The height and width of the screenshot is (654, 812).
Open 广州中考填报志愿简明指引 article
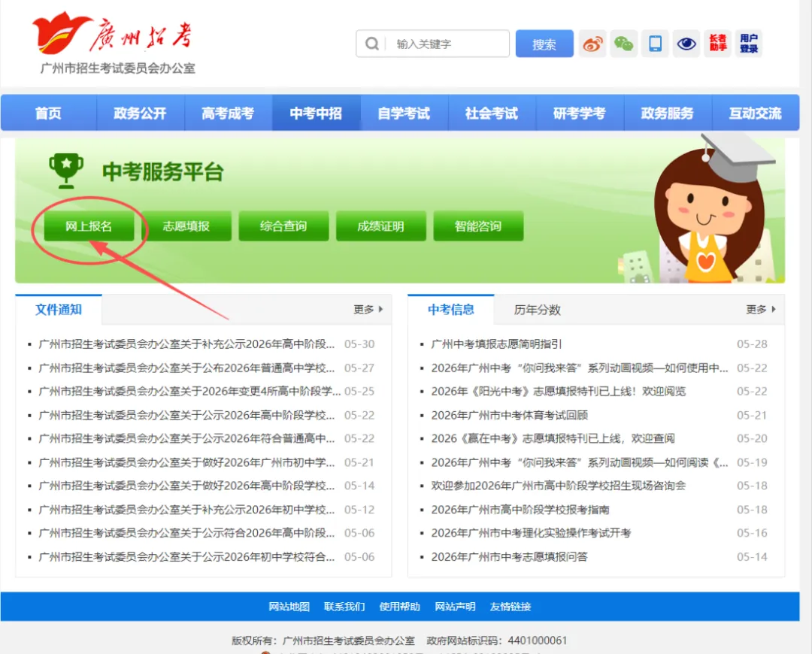(497, 344)
